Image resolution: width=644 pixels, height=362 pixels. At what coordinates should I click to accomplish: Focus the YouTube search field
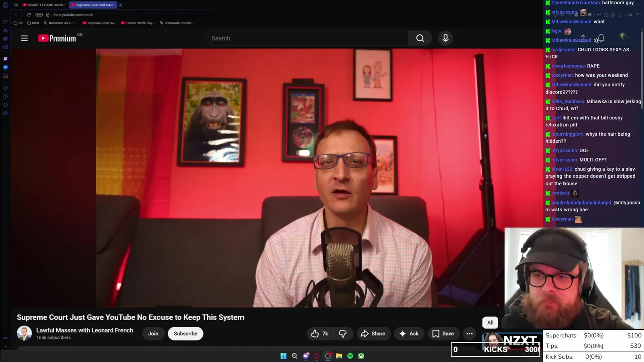[x=307, y=38]
